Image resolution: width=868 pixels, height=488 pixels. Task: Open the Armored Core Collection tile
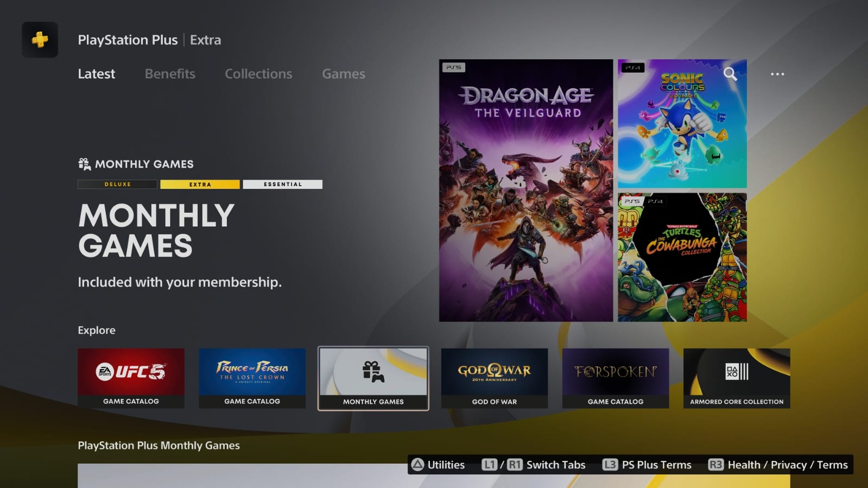point(737,378)
